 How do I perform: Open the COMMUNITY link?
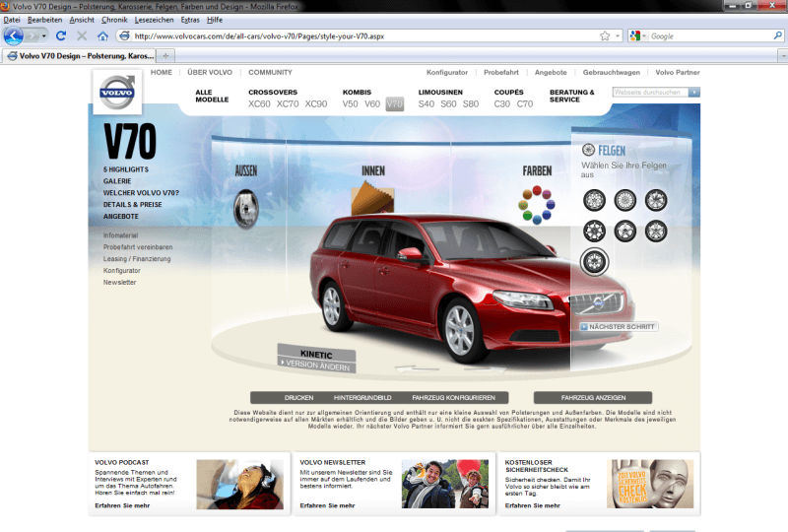(270, 72)
